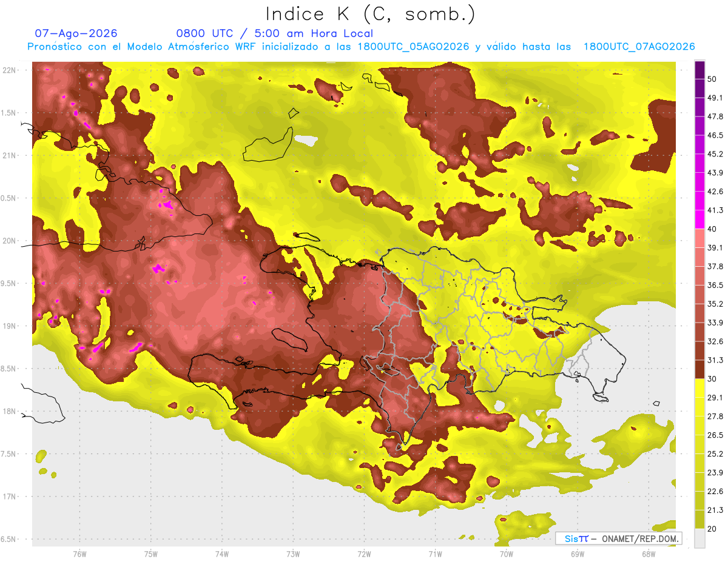728x562 pixels.
Task: Click the olive colorbar segment between 20 and 21.3
Action: click(x=699, y=519)
